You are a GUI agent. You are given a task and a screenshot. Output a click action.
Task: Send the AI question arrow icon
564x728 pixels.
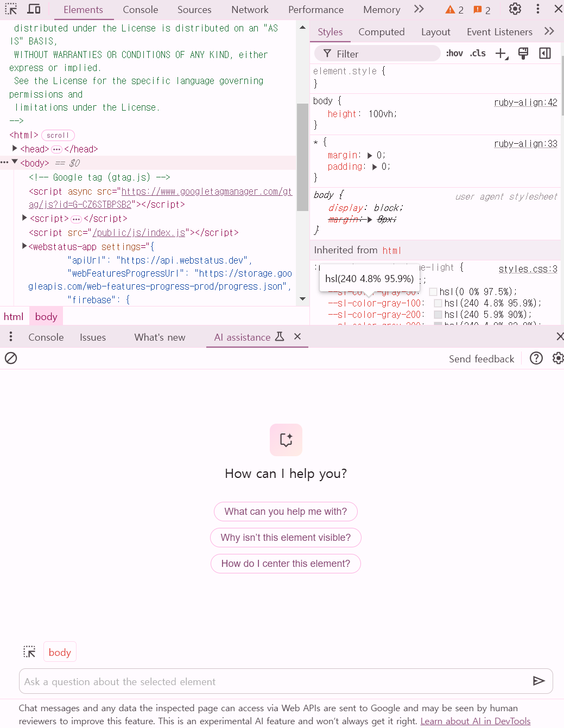click(538, 681)
